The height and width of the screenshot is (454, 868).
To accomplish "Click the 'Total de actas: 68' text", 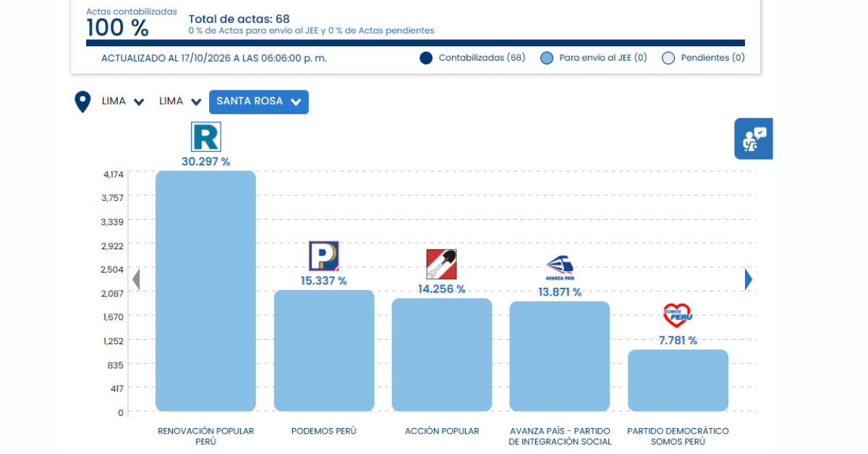I will click(238, 19).
